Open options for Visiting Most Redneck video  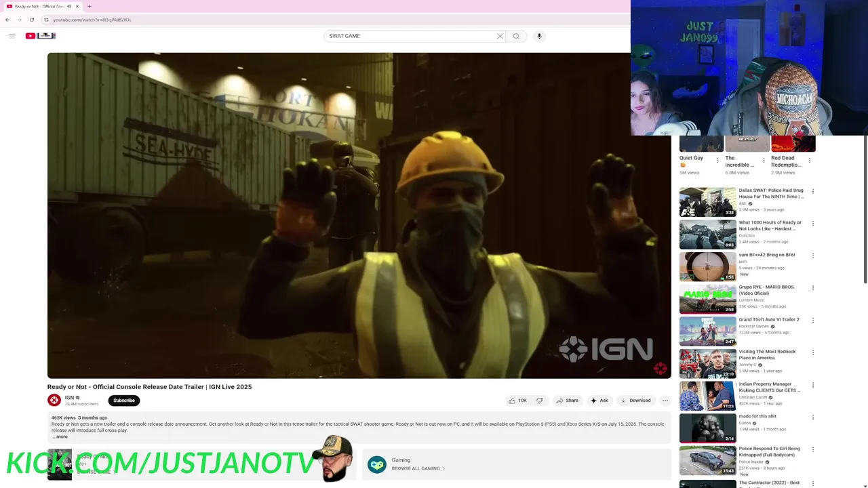point(813,352)
